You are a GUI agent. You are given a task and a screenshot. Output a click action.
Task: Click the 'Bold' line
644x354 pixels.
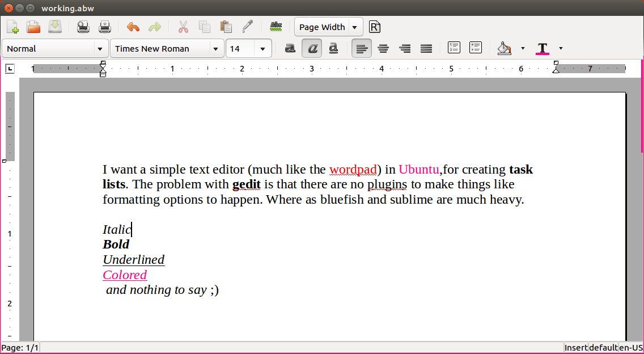pos(116,244)
